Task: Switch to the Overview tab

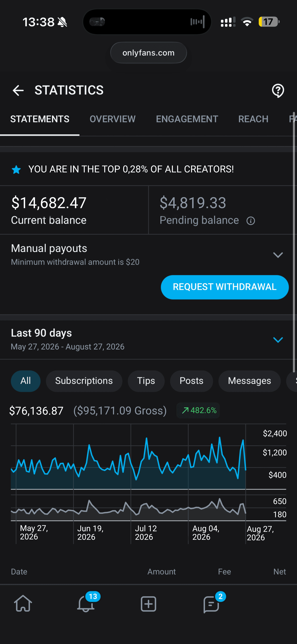Action: click(113, 119)
